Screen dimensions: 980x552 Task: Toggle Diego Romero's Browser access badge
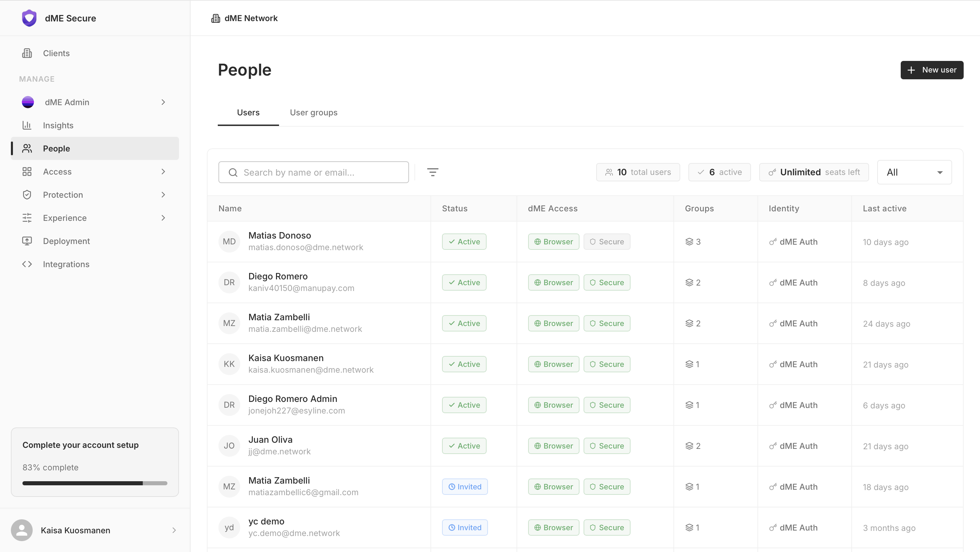click(x=553, y=282)
